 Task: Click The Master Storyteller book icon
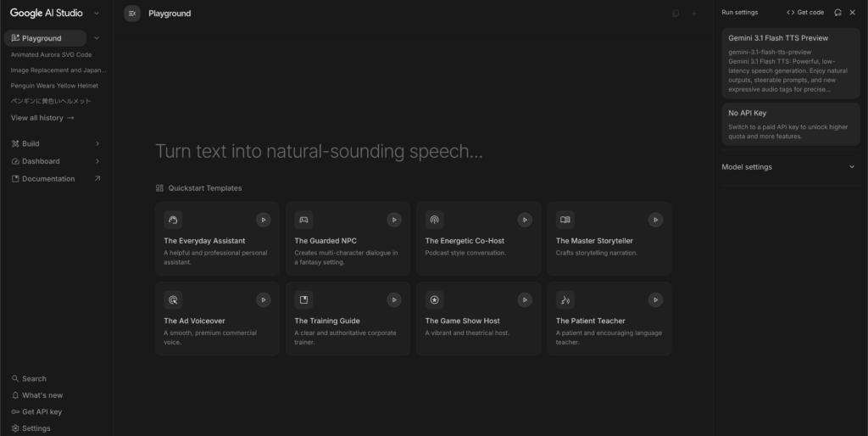tap(565, 220)
